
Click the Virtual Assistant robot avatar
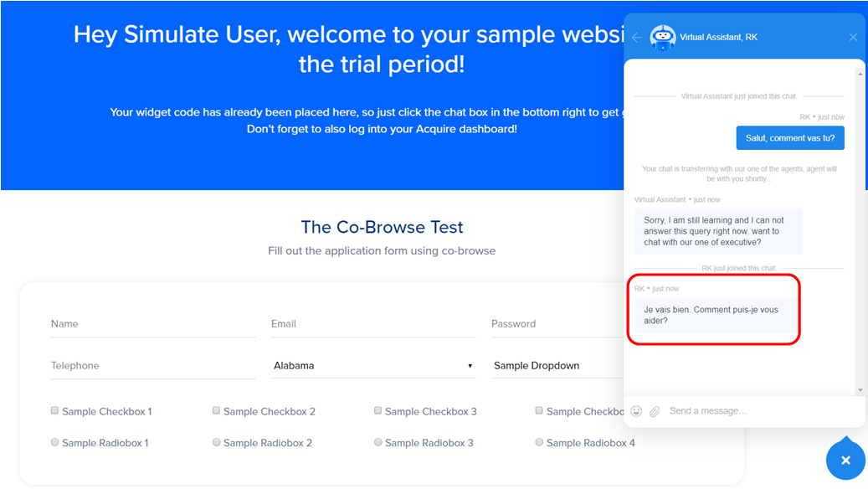tap(662, 37)
